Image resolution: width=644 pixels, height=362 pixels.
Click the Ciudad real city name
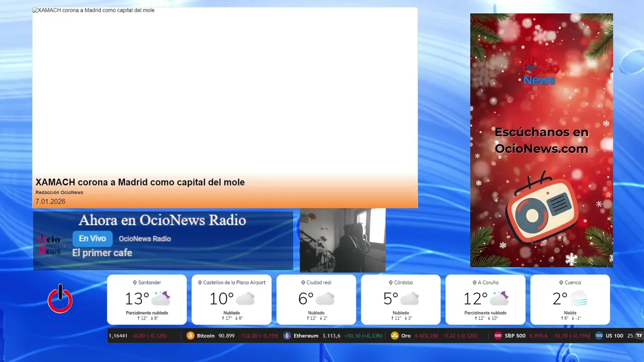[319, 283]
